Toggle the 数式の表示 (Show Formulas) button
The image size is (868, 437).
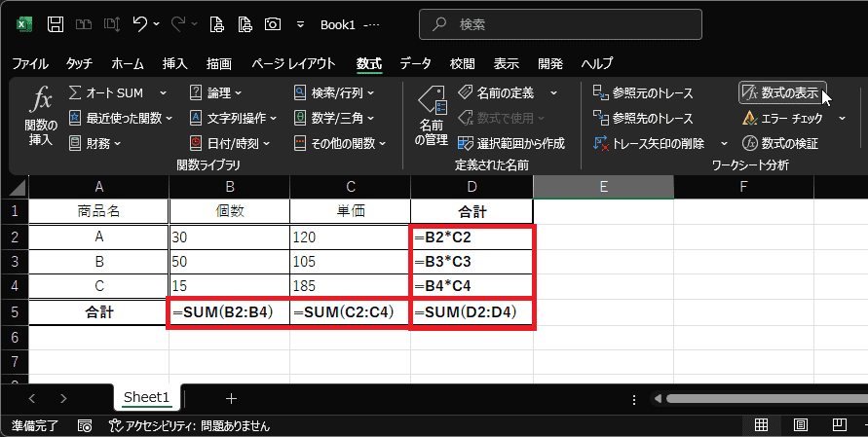pos(781,92)
